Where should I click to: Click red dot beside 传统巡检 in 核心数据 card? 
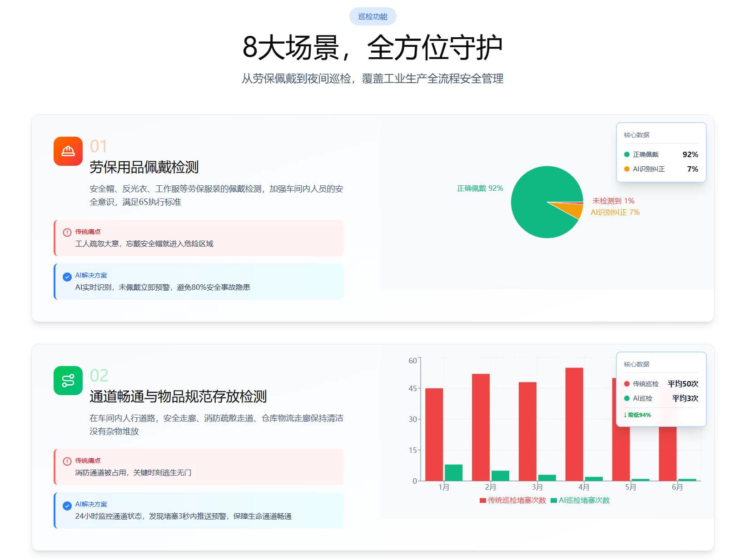point(627,384)
